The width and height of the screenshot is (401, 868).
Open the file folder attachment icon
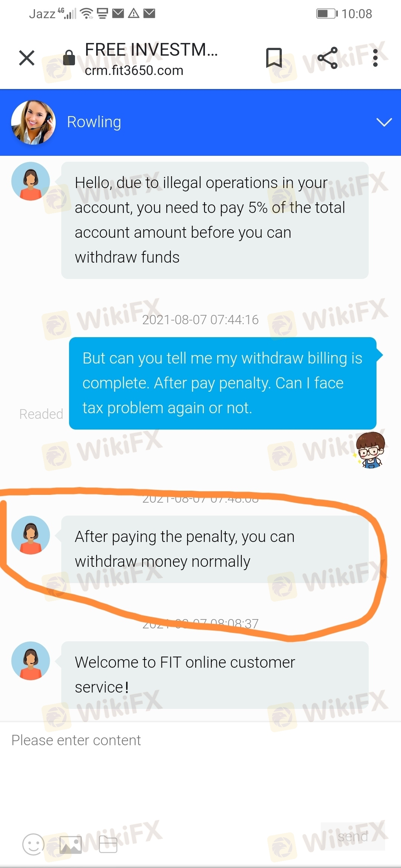[x=108, y=845]
